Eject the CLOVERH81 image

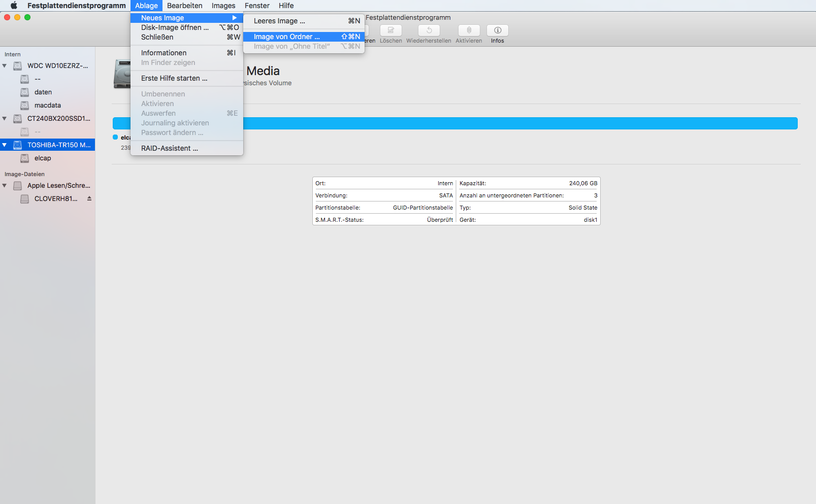coord(89,198)
